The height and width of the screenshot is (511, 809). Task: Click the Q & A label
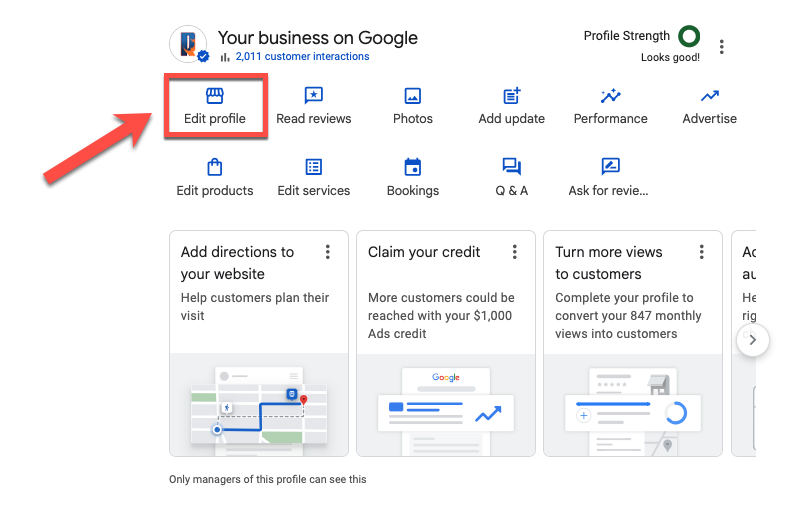tap(511, 191)
